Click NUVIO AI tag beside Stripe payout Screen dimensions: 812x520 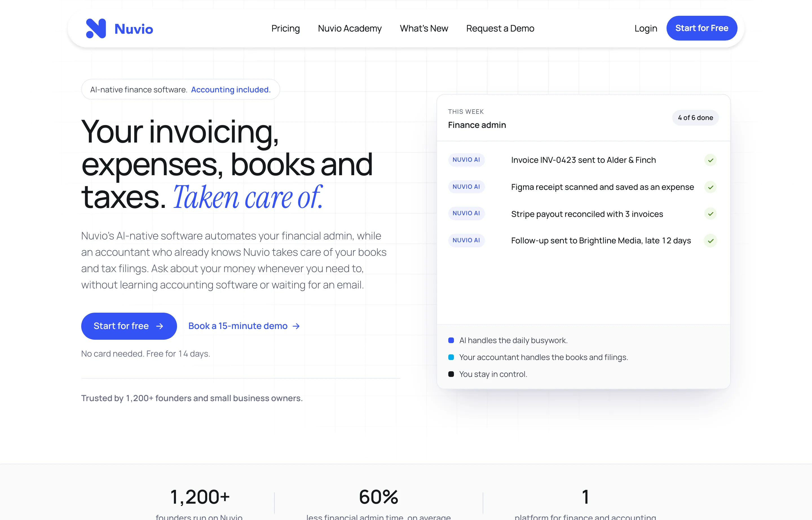(x=466, y=214)
